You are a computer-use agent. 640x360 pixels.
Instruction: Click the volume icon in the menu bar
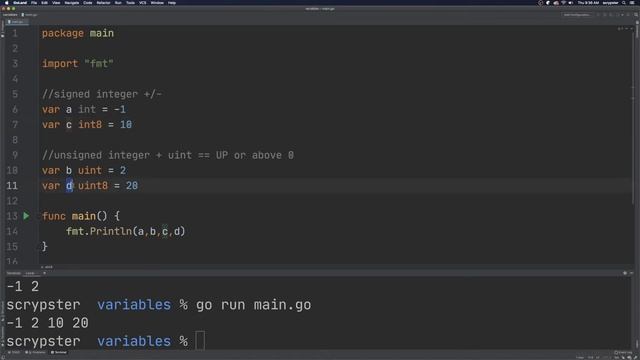(571, 3)
